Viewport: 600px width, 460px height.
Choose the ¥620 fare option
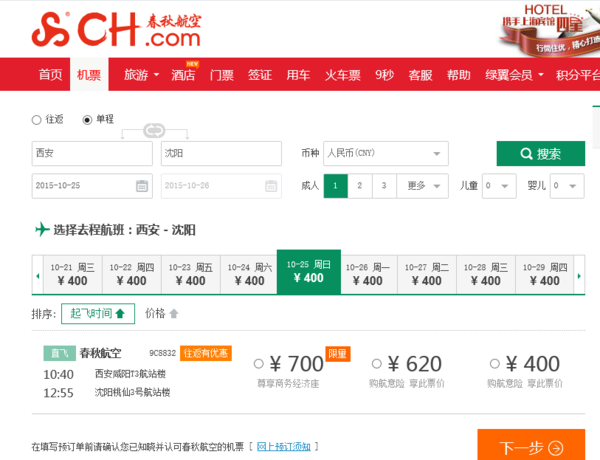(x=377, y=364)
